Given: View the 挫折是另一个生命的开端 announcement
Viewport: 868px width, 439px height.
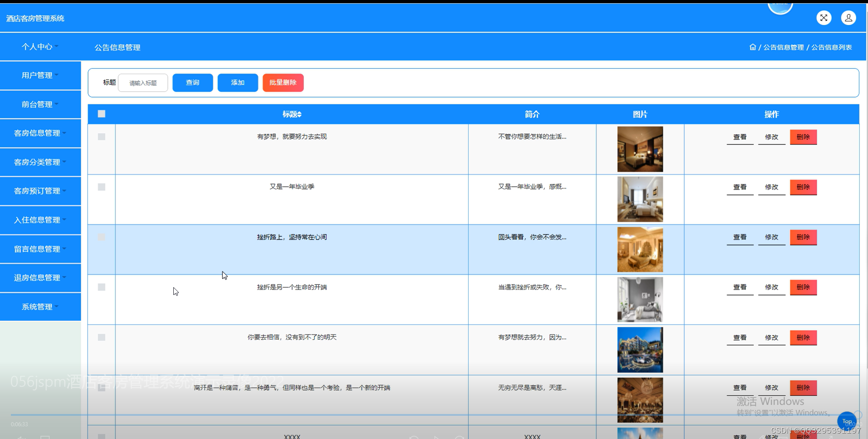Looking at the screenshot, I should pos(740,287).
